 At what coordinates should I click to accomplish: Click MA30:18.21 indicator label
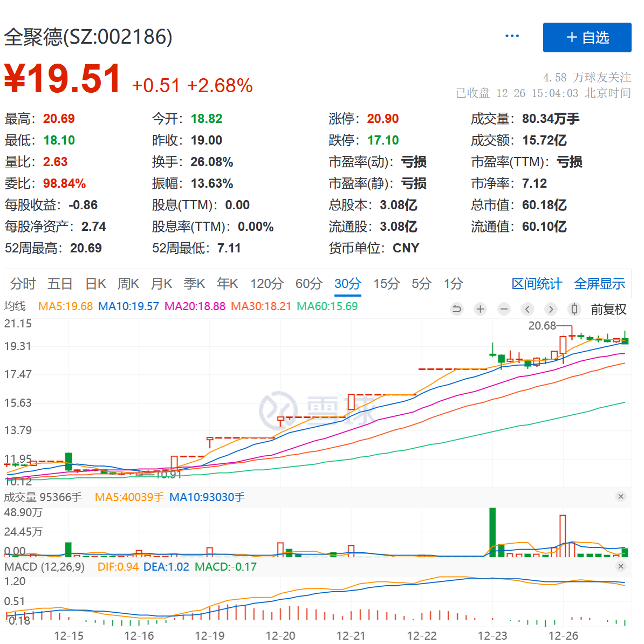[261, 306]
